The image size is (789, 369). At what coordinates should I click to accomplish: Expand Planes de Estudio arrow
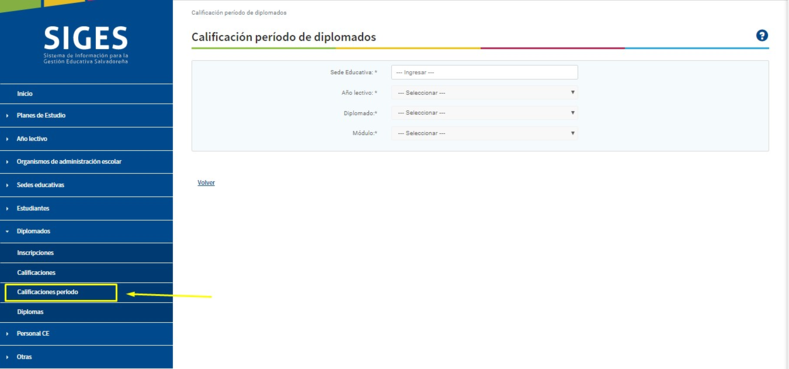pos(8,116)
